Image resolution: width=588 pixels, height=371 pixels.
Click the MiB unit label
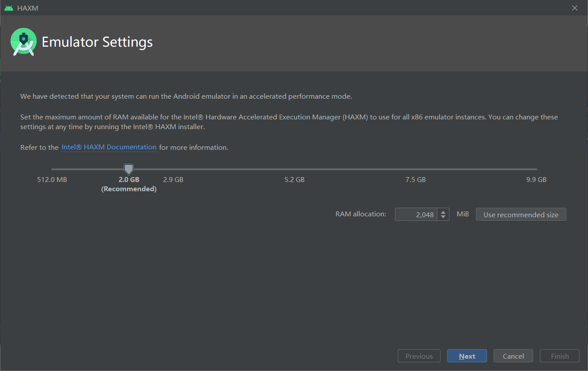[463, 214]
